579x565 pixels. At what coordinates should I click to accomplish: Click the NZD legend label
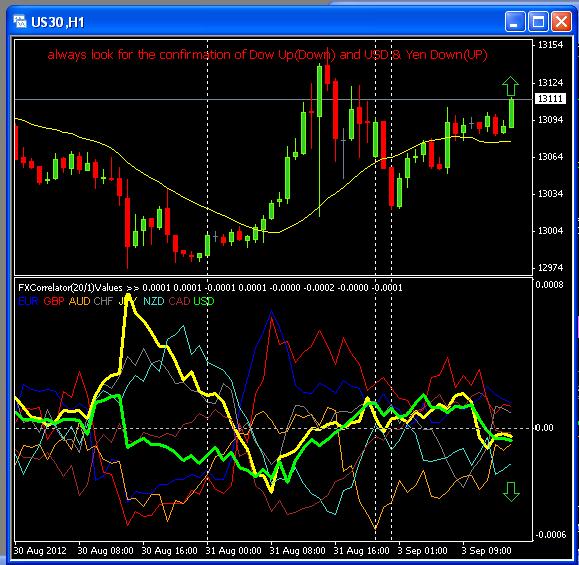(154, 301)
